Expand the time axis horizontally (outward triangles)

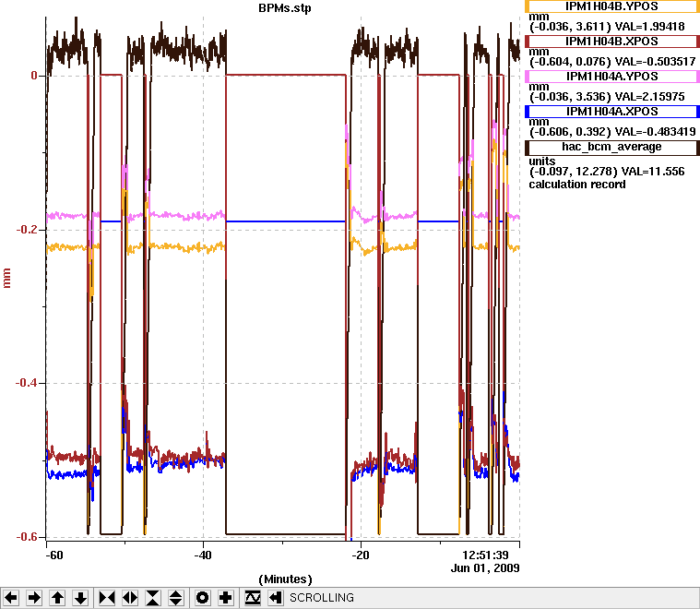pyautogui.click(x=130, y=597)
